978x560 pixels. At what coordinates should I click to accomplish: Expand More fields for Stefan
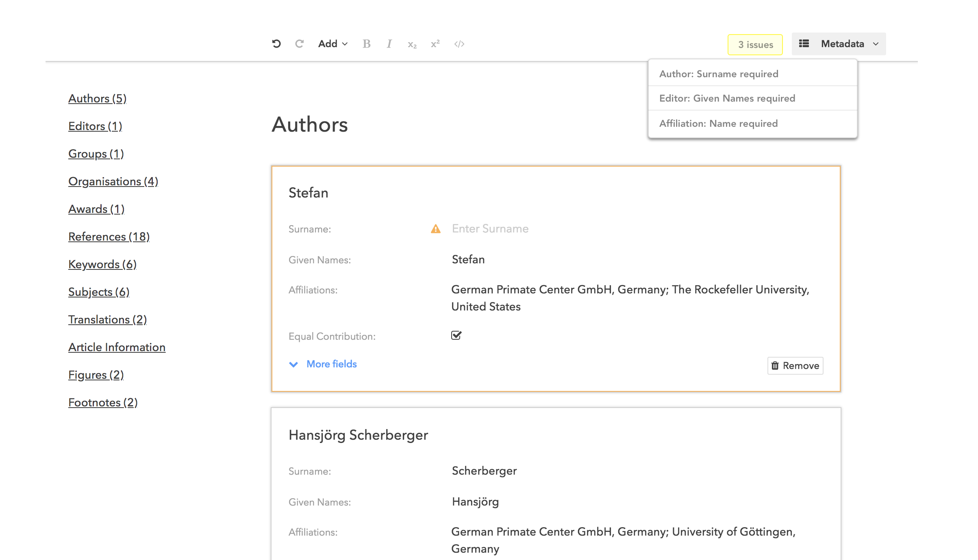323,364
